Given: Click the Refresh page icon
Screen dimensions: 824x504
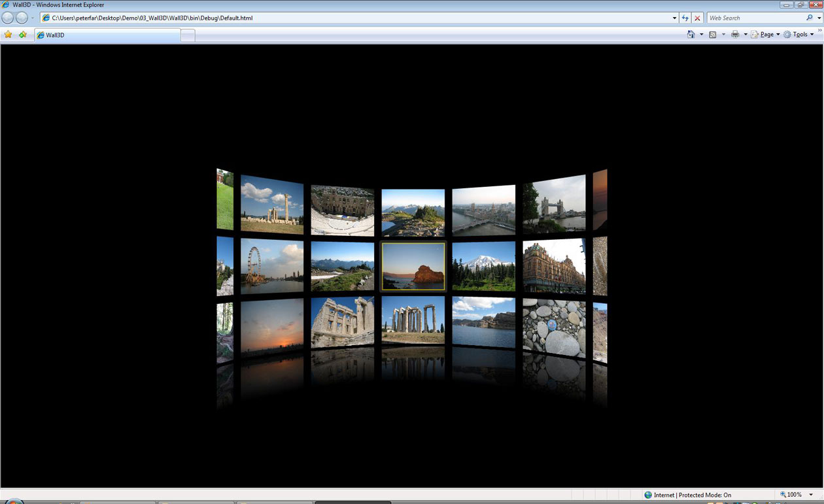Looking at the screenshot, I should point(685,18).
